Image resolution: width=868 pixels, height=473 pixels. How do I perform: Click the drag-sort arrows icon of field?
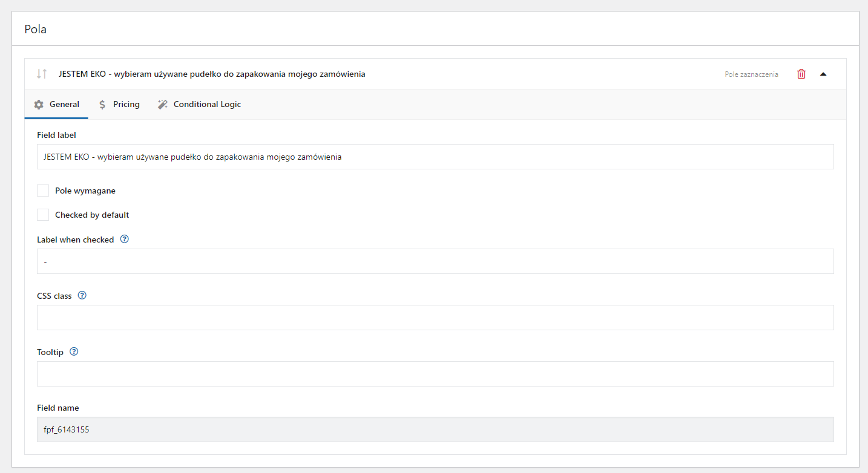pos(42,74)
